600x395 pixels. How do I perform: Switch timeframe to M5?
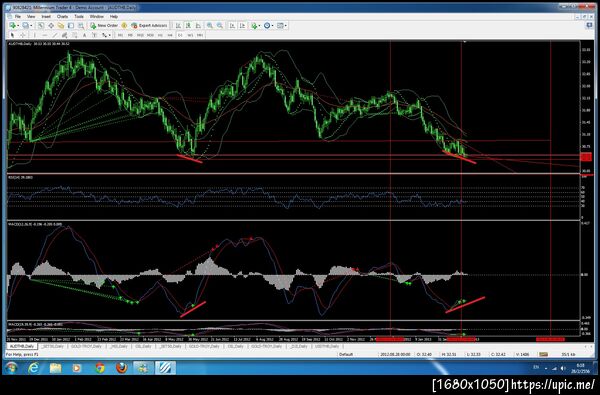click(130, 35)
